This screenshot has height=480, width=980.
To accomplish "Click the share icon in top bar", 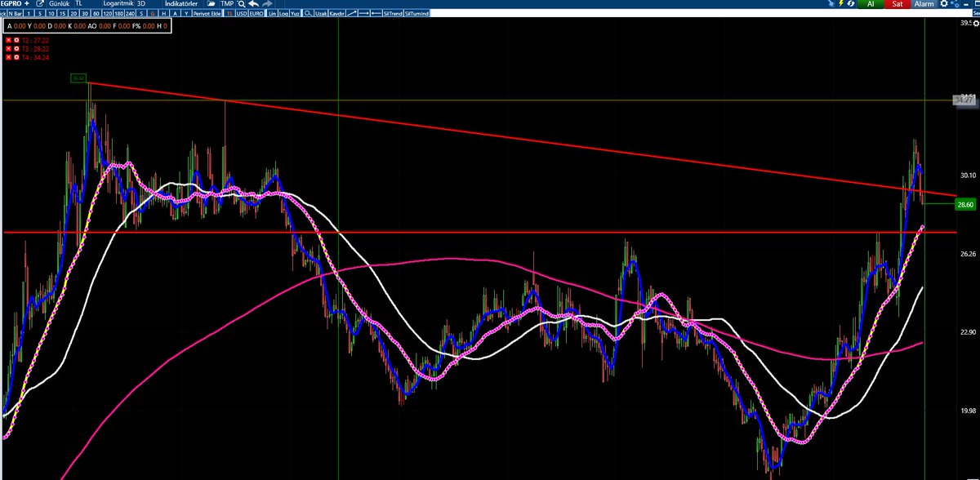I will coord(955,4).
